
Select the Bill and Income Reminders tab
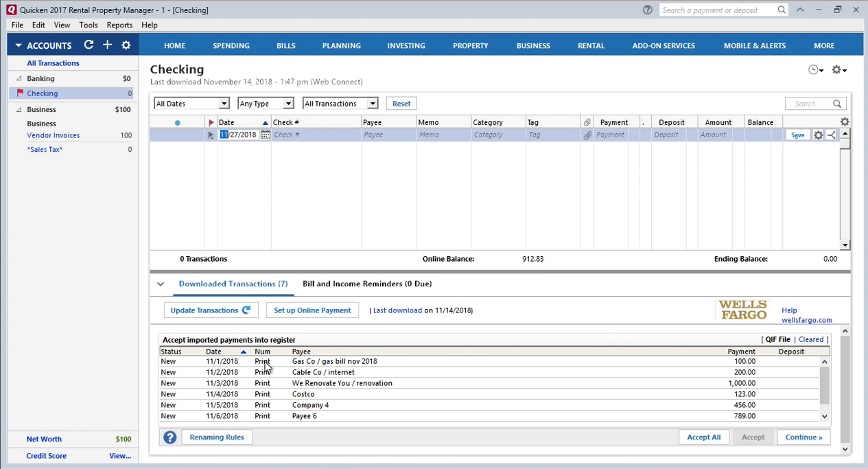point(367,284)
